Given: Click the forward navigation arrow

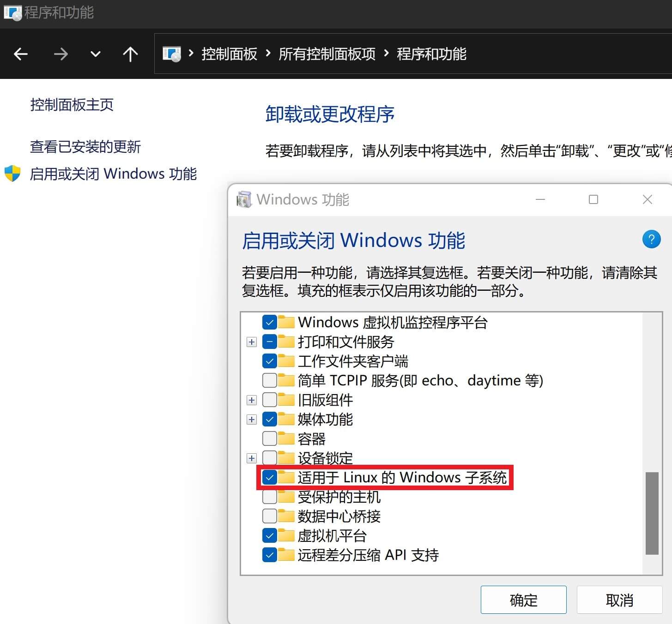Looking at the screenshot, I should [x=61, y=54].
